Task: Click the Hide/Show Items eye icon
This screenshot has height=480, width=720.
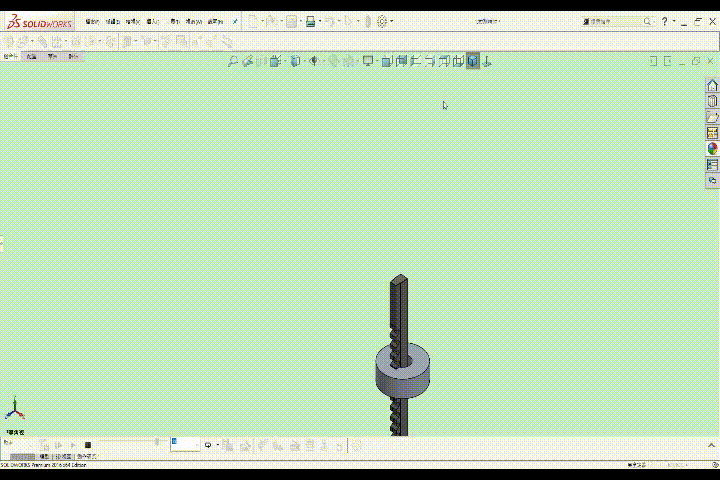Action: coord(314,61)
